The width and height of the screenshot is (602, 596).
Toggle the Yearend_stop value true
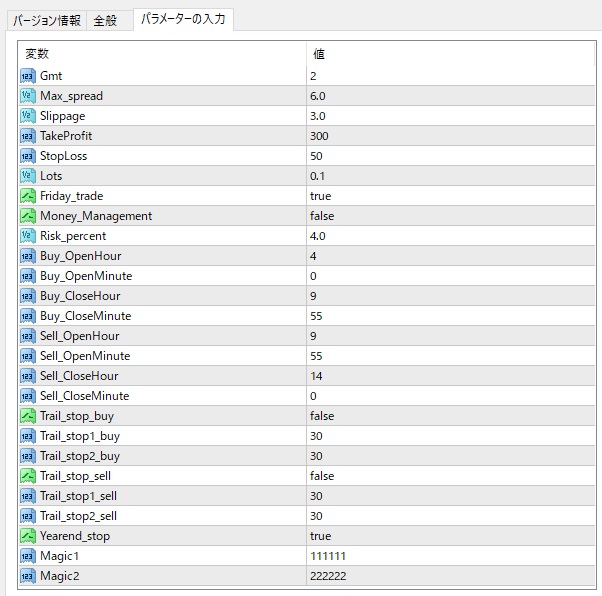tap(451, 536)
